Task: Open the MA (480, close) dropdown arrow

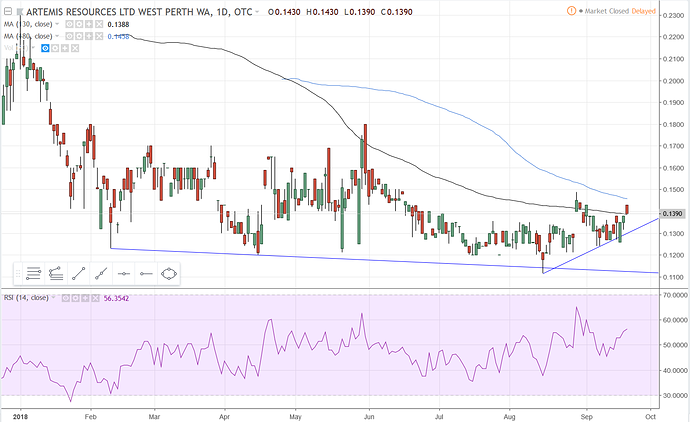Action: click(x=57, y=36)
